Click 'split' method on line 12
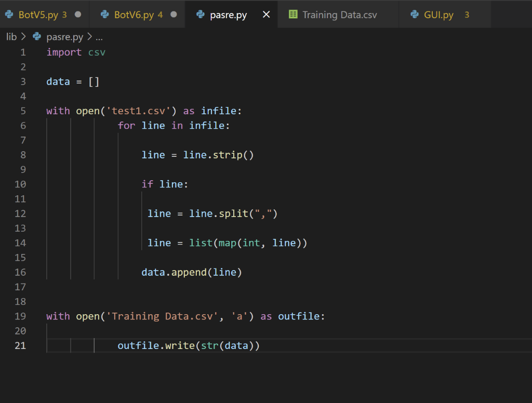 (x=234, y=214)
